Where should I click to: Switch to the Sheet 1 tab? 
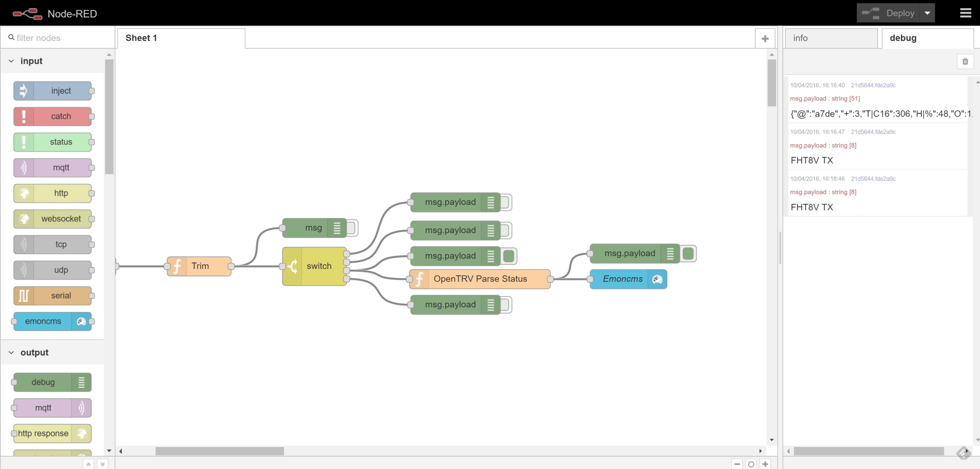[181, 38]
